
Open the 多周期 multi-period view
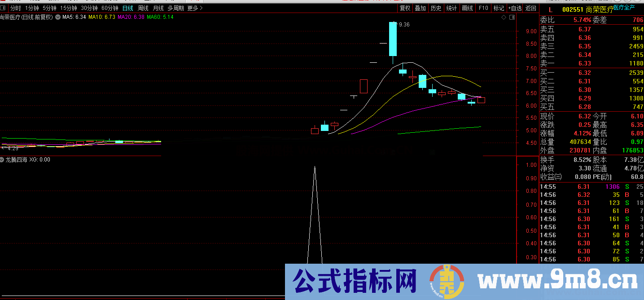[x=175, y=8]
